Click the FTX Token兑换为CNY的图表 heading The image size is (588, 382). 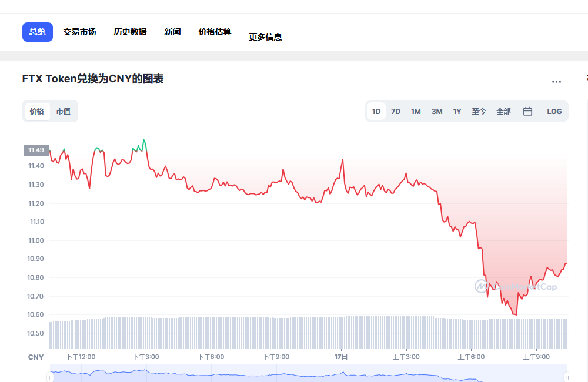[93, 79]
